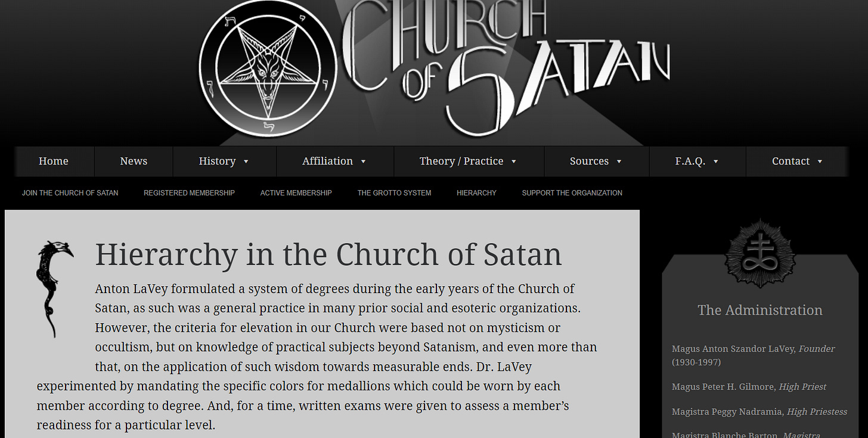The width and height of the screenshot is (868, 438).
Task: Open the Affiliation menu
Action: [334, 161]
